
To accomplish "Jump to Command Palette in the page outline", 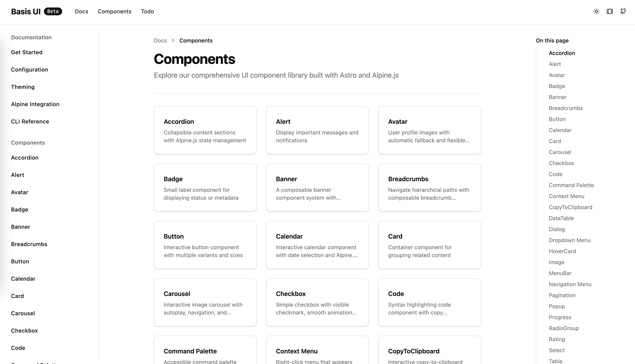I will click(571, 185).
